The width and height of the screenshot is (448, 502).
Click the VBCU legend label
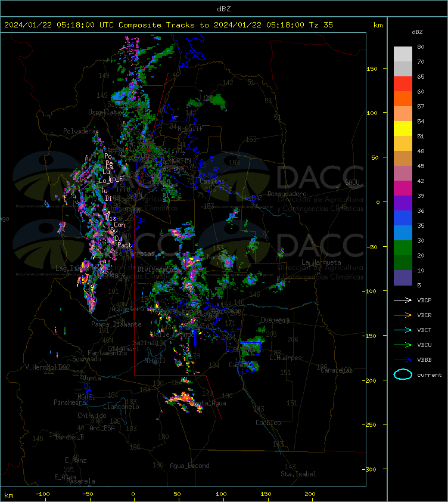(424, 345)
